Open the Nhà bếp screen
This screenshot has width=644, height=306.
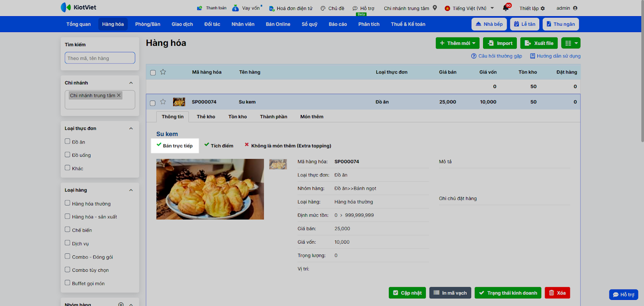[x=489, y=24]
